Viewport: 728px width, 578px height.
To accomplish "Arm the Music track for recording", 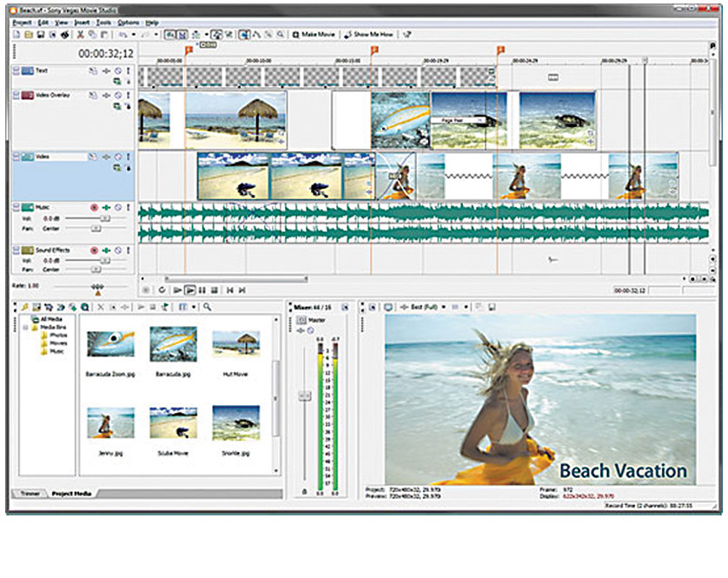I will click(x=94, y=208).
